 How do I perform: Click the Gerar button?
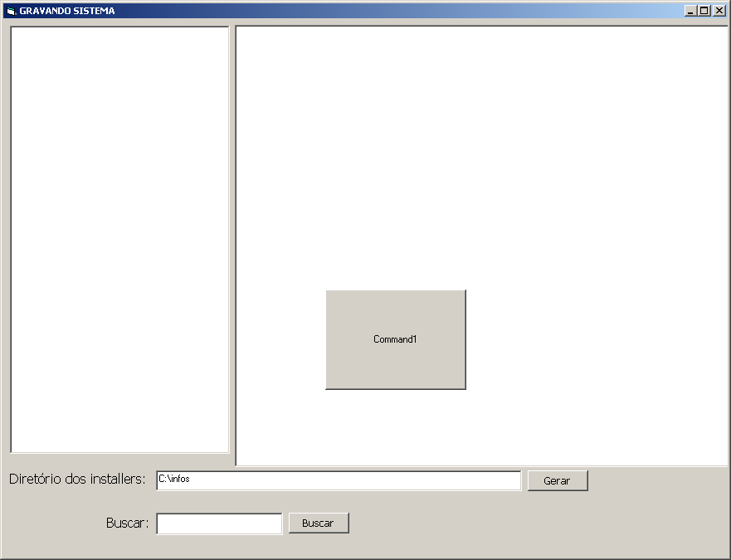[x=557, y=481]
